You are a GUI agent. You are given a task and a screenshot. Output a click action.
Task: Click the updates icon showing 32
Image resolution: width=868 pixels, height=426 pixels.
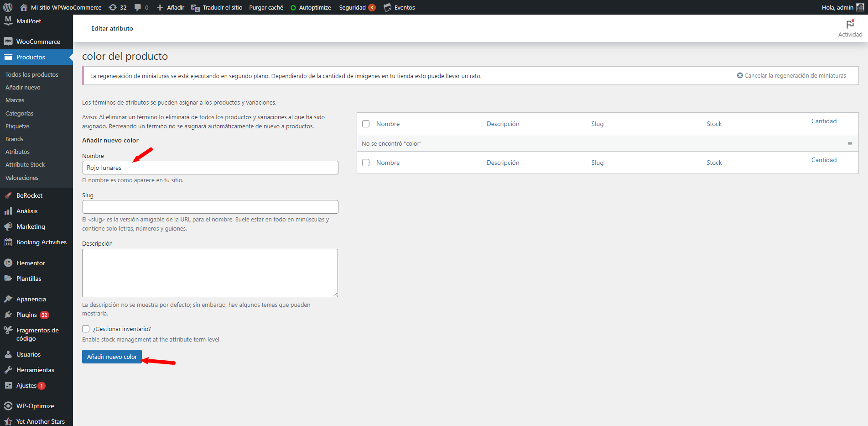[113, 7]
